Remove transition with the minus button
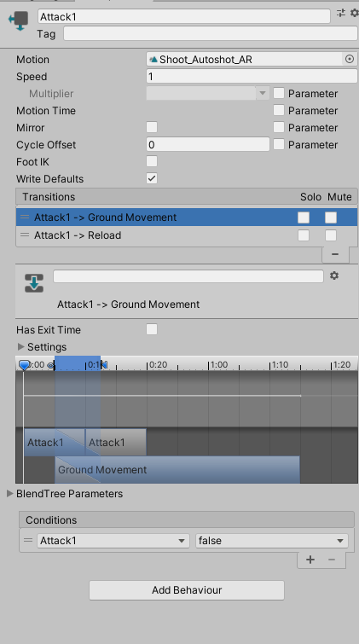This screenshot has width=359, height=644. pos(335,254)
